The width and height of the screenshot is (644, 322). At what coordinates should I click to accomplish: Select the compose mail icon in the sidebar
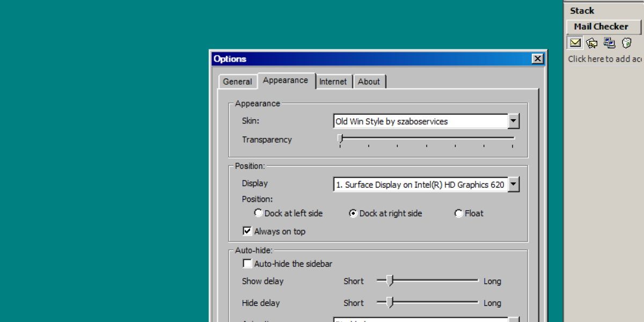coord(591,43)
